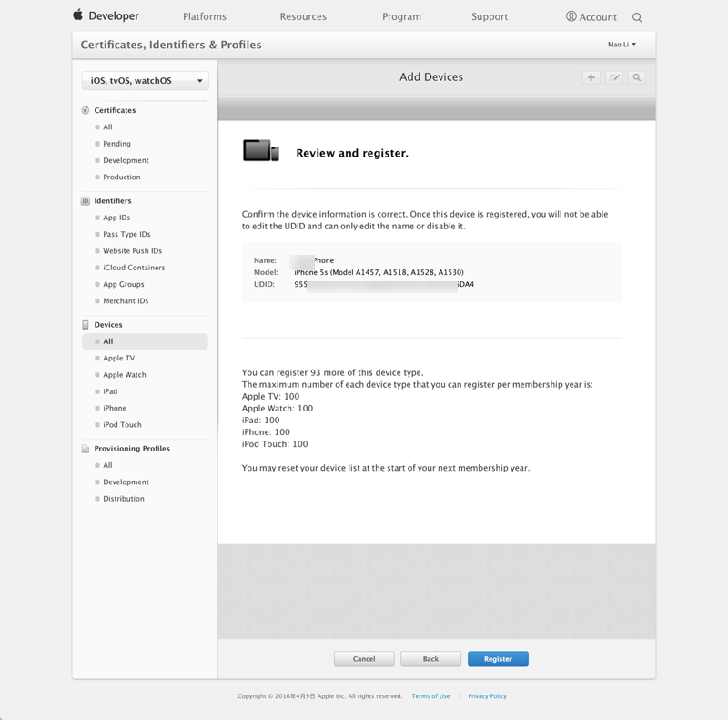Select Apple Watch devices
728x720 pixels.
[x=125, y=375]
